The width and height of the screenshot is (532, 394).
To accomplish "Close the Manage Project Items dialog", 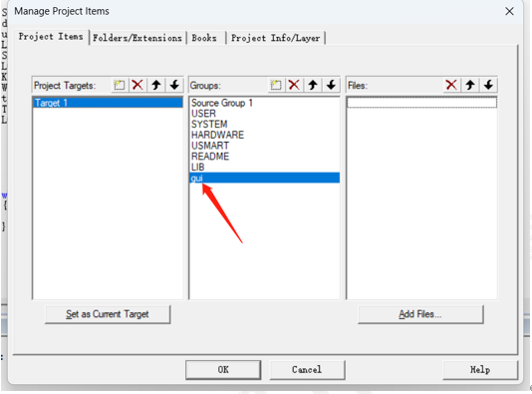I will (x=509, y=11).
